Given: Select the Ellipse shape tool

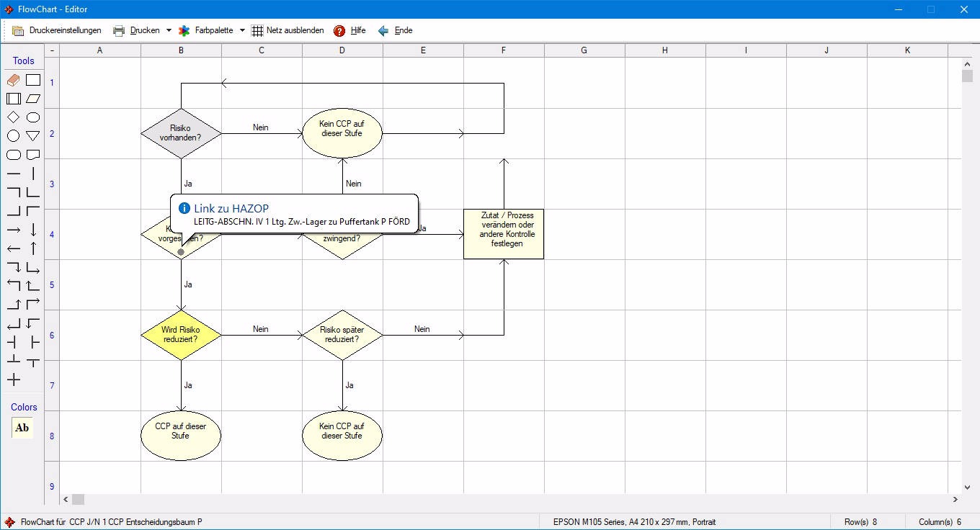Looking at the screenshot, I should tap(33, 117).
